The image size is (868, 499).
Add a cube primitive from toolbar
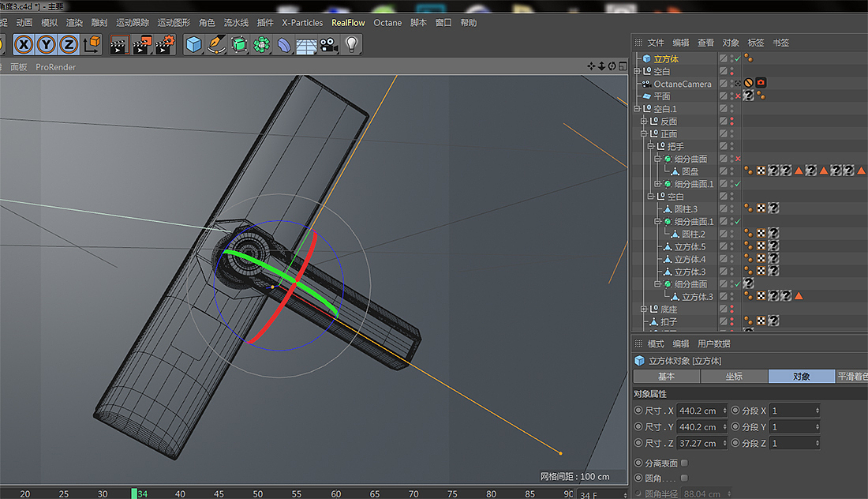(193, 44)
